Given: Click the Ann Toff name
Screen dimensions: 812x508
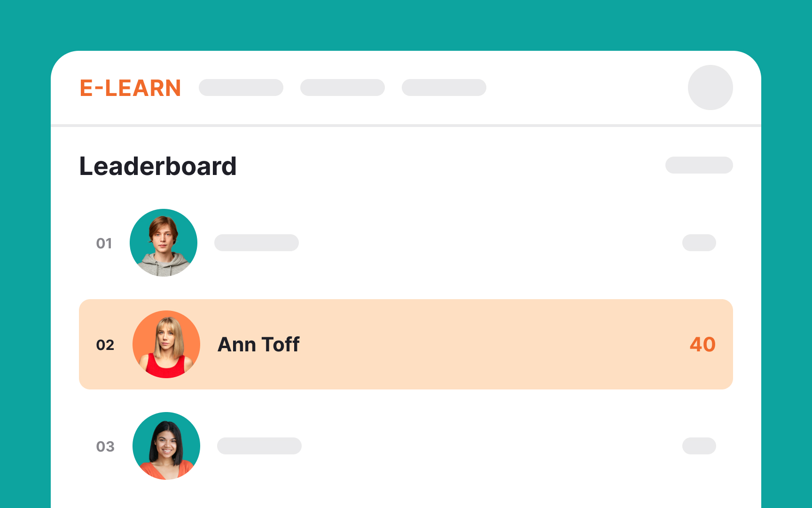Looking at the screenshot, I should point(258,344).
